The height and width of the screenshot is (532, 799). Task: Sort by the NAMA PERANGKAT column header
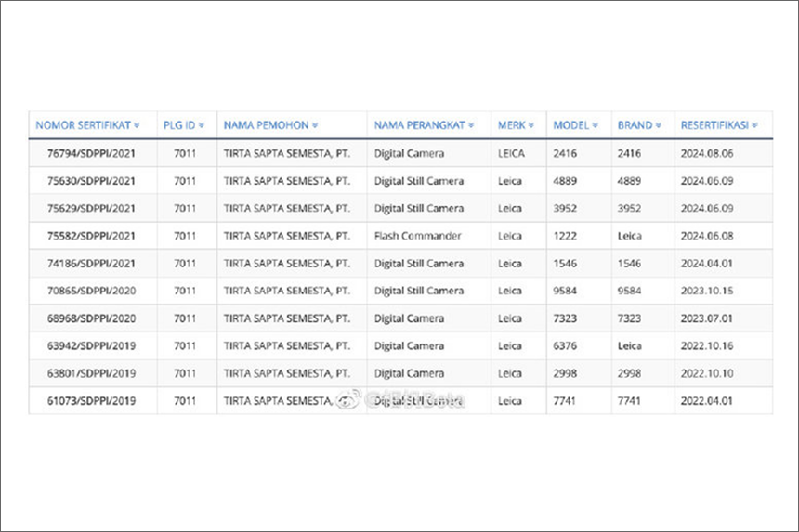tap(424, 125)
